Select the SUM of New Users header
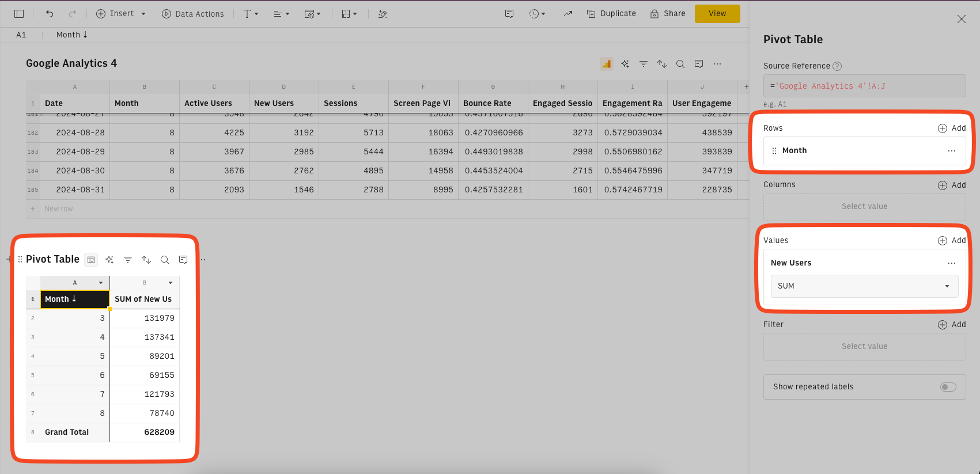The width and height of the screenshot is (980, 474). [145, 299]
